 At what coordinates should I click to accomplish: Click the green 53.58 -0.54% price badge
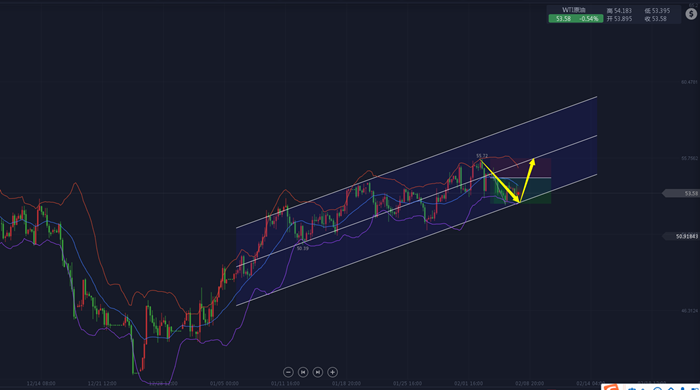576,19
